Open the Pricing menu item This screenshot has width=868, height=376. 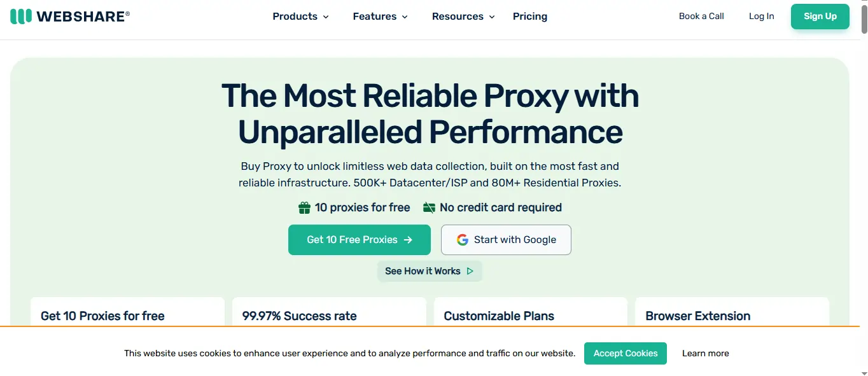(529, 17)
